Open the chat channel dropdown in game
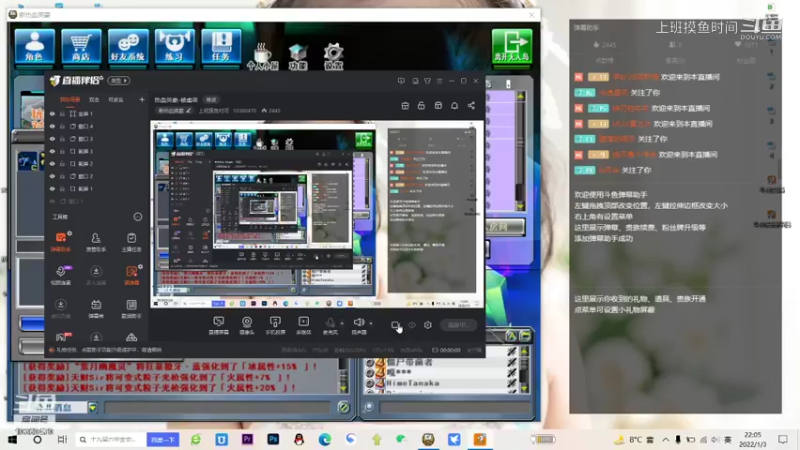Screen dimensions: 800x450 (x=92, y=407)
